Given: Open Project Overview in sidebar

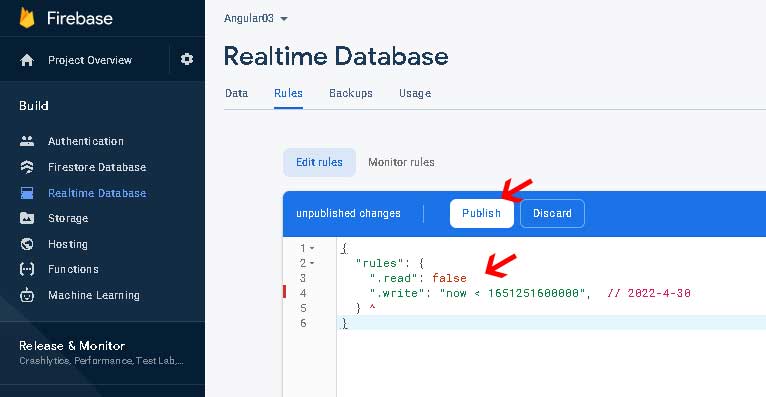Looking at the screenshot, I should pos(90,60).
